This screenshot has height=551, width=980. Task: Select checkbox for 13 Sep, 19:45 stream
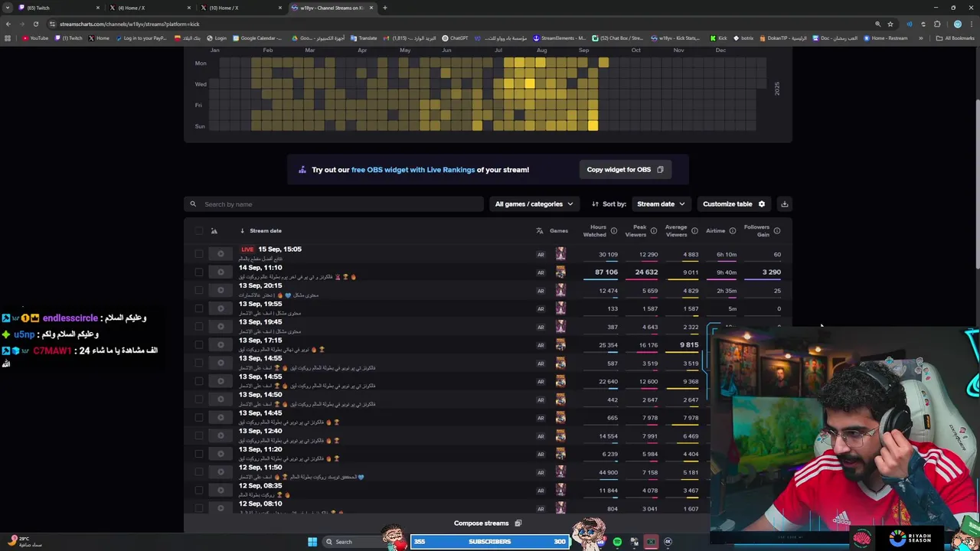(199, 327)
